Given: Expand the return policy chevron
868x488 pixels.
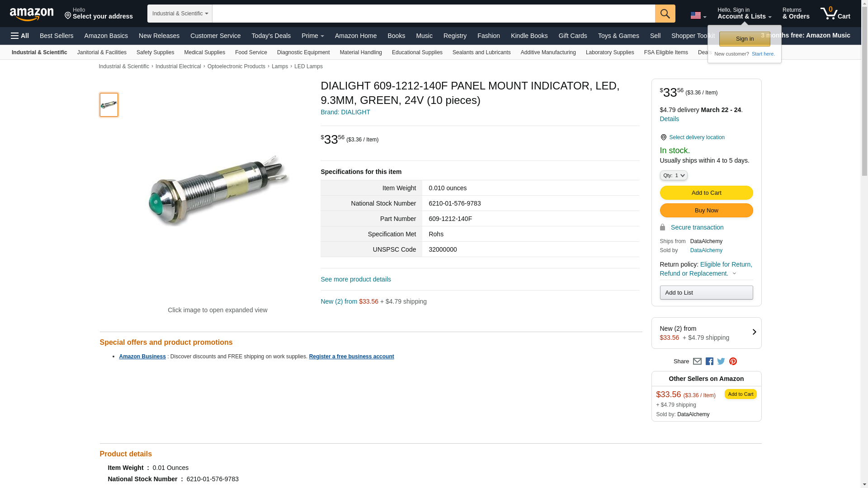Looking at the screenshot, I should tap(734, 273).
